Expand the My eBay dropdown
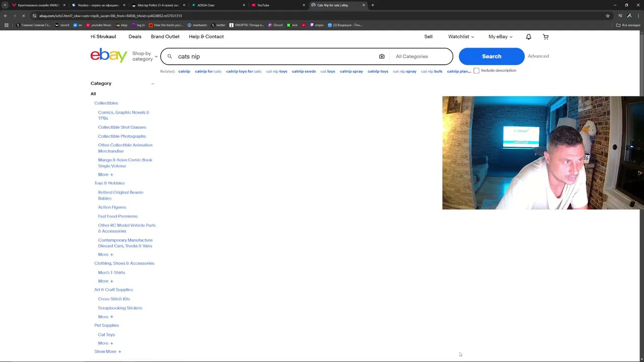This screenshot has width=644, height=362. point(500,37)
